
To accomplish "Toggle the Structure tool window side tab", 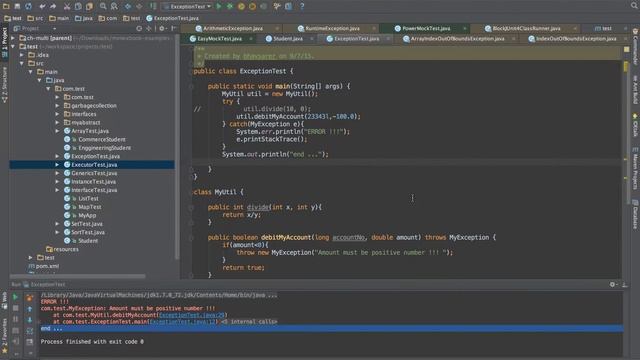I will (x=4, y=85).
